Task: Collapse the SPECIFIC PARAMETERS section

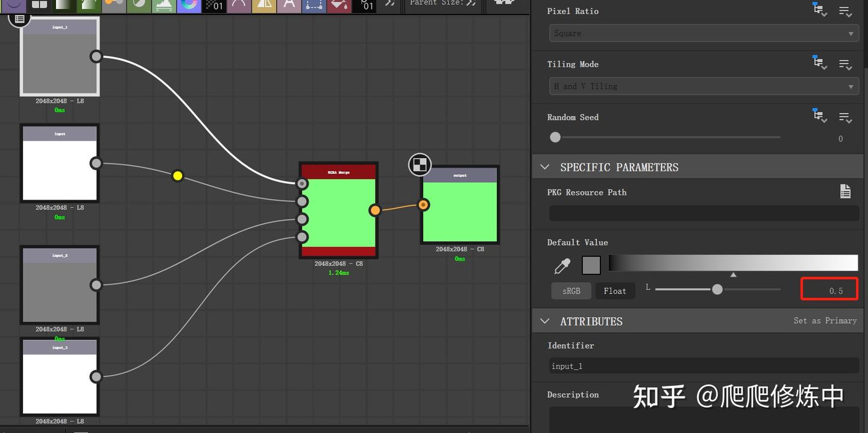Action: [545, 167]
